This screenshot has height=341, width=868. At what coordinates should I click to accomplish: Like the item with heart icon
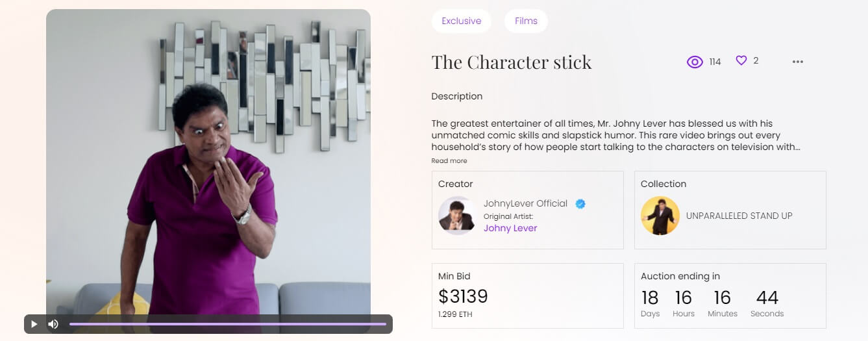(x=741, y=60)
